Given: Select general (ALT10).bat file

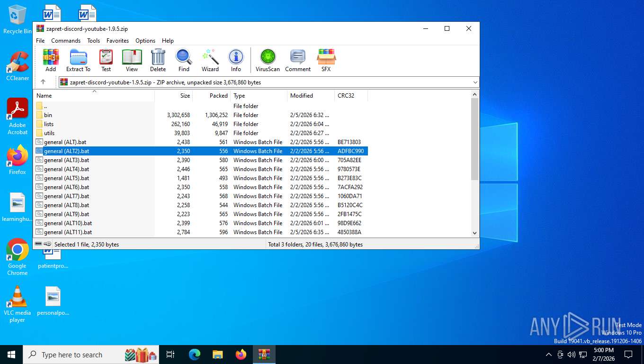Looking at the screenshot, I should click(200, 223).
